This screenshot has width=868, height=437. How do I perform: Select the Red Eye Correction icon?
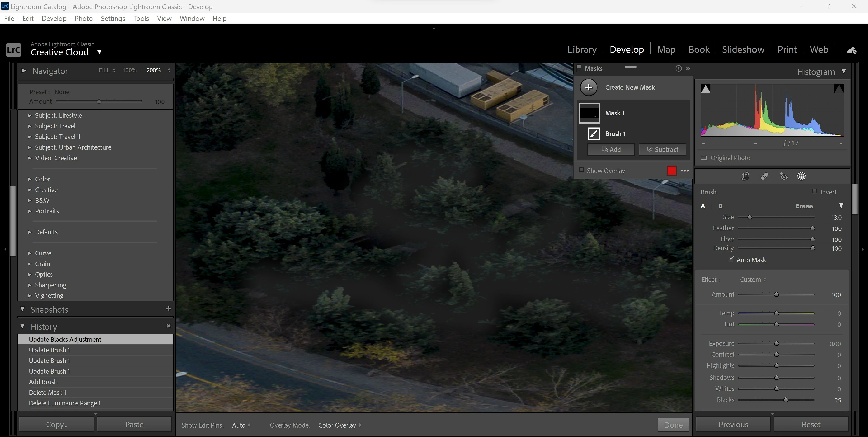(784, 176)
